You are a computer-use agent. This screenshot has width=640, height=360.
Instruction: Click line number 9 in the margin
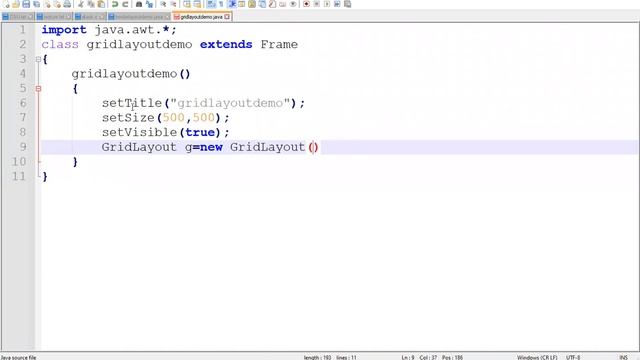pyautogui.click(x=22, y=147)
